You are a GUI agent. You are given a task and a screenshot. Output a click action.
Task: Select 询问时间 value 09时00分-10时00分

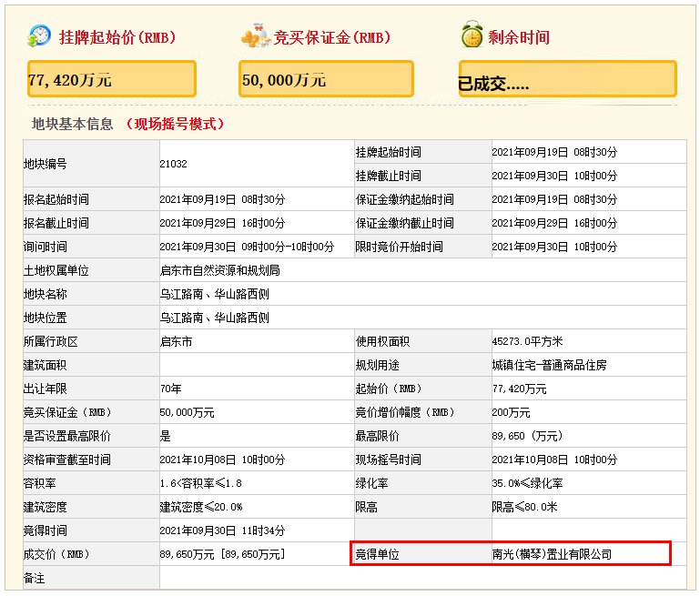247,247
